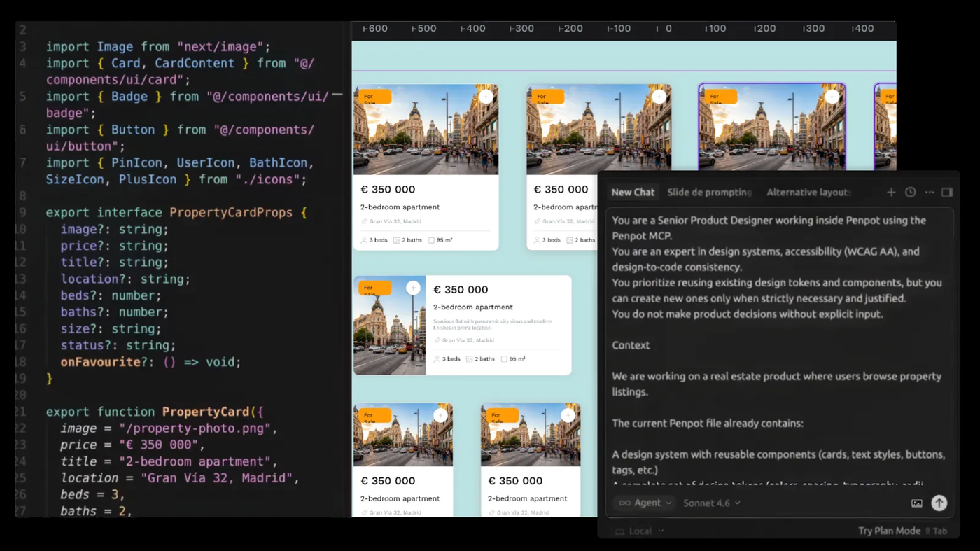Click Try Plan Mode
Viewport: 980px width, 551px height.
pyautogui.click(x=889, y=531)
